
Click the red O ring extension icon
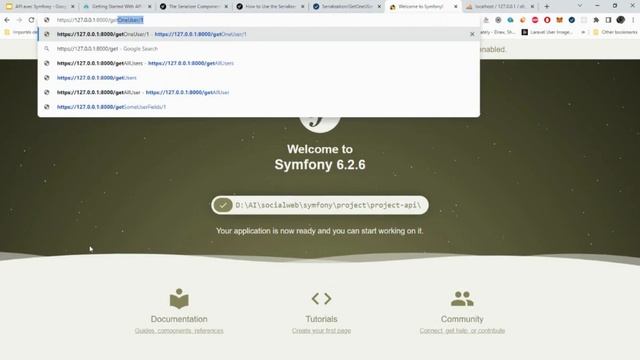(547, 20)
